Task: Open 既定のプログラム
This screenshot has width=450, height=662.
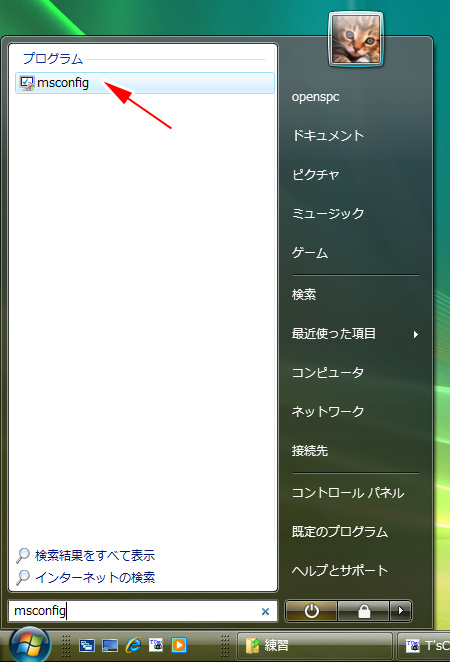Action: pos(340,532)
